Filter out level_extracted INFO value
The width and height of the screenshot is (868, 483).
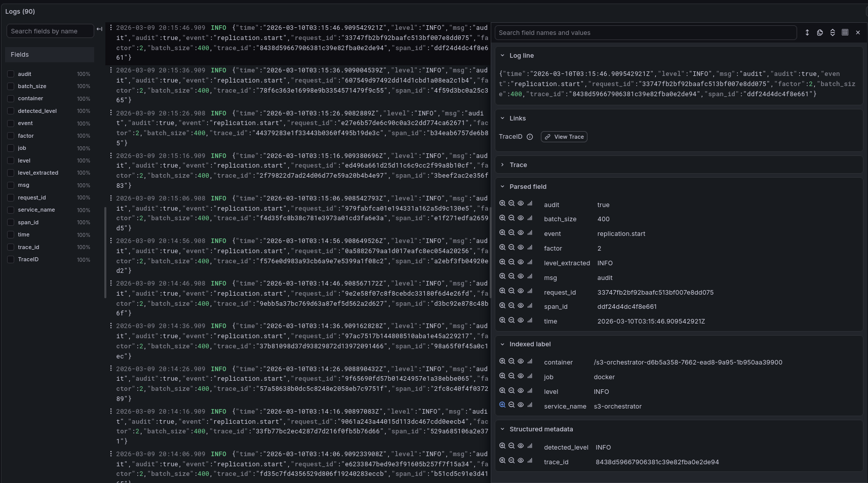pyautogui.click(x=511, y=262)
